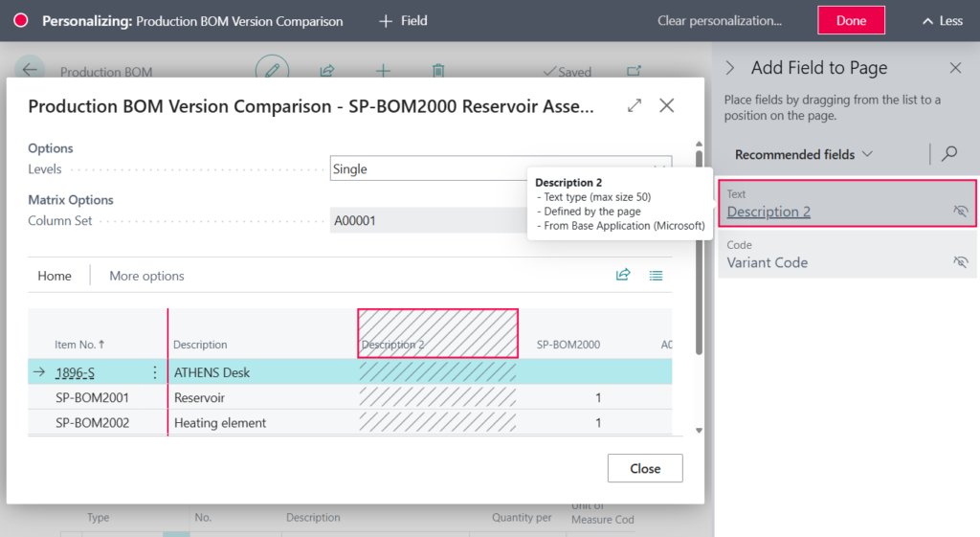Switch to the Home tab

click(x=55, y=276)
